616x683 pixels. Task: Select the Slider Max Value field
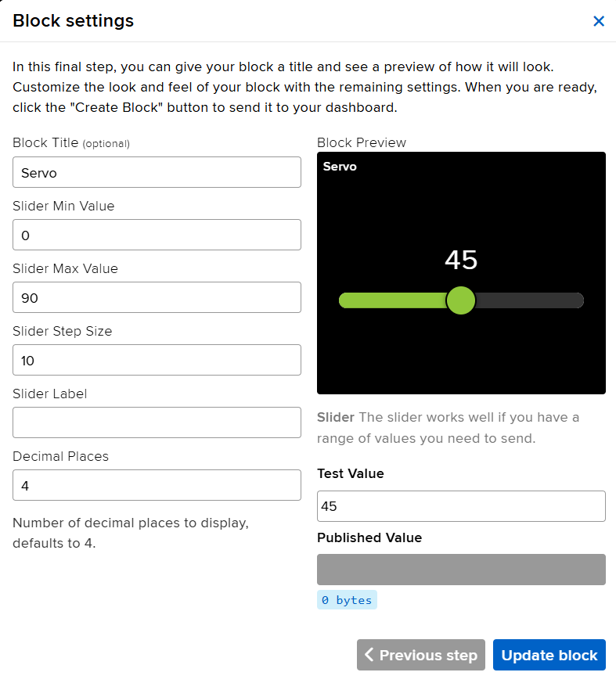click(x=157, y=297)
